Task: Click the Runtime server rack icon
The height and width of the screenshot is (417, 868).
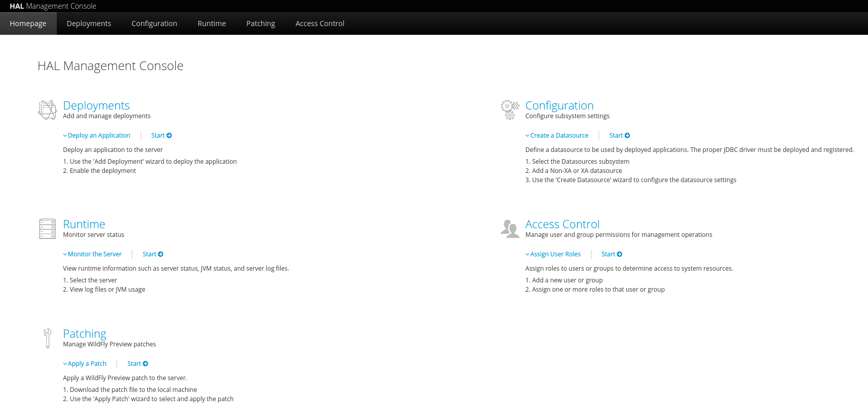Action: 47,229
